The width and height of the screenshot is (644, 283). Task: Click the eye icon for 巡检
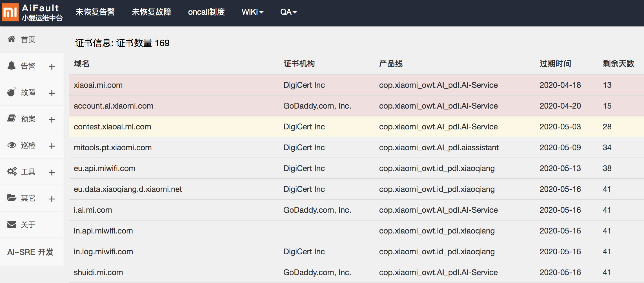point(12,145)
